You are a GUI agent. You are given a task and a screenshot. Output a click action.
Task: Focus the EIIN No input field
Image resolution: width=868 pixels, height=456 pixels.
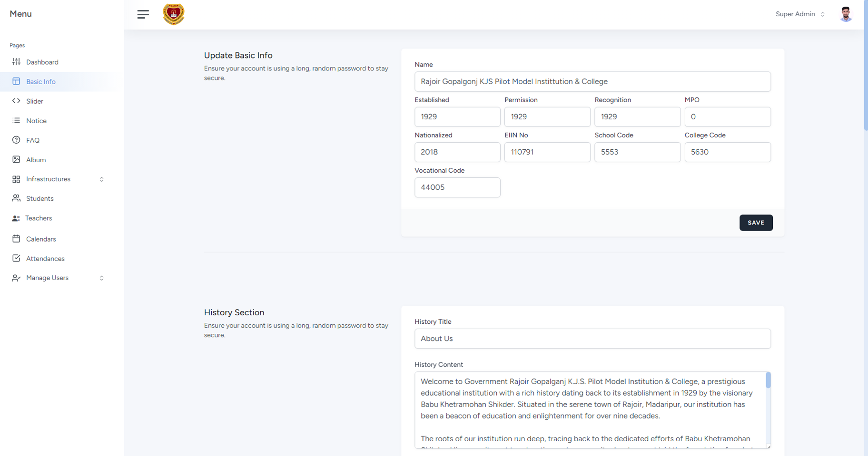coord(547,152)
